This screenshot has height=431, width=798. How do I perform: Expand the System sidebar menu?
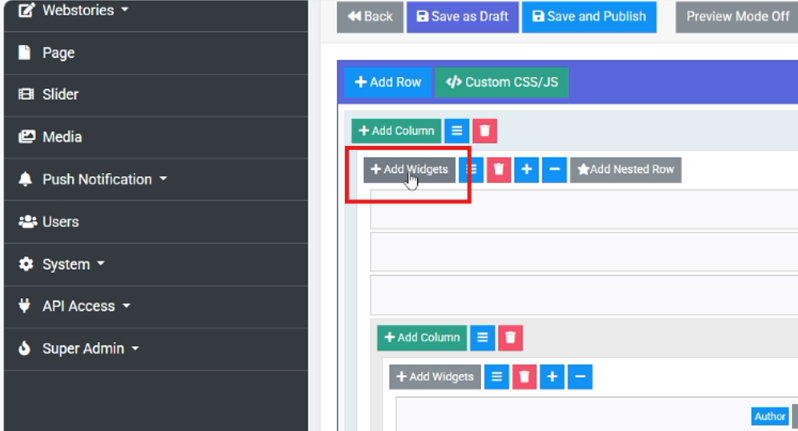68,265
